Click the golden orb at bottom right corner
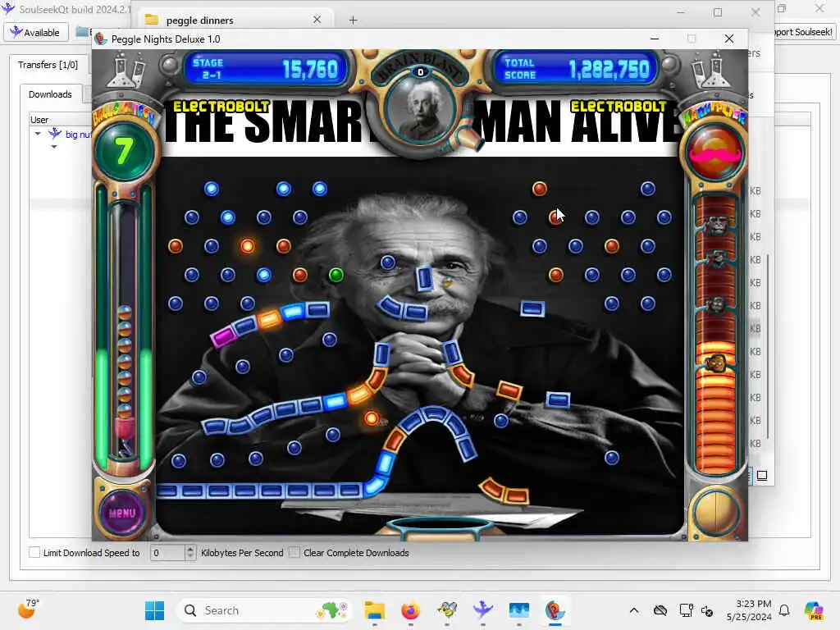The height and width of the screenshot is (630, 840). pos(715,512)
